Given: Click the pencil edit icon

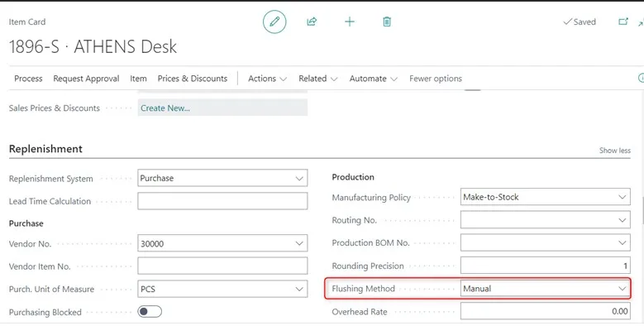Looking at the screenshot, I should coord(274,22).
